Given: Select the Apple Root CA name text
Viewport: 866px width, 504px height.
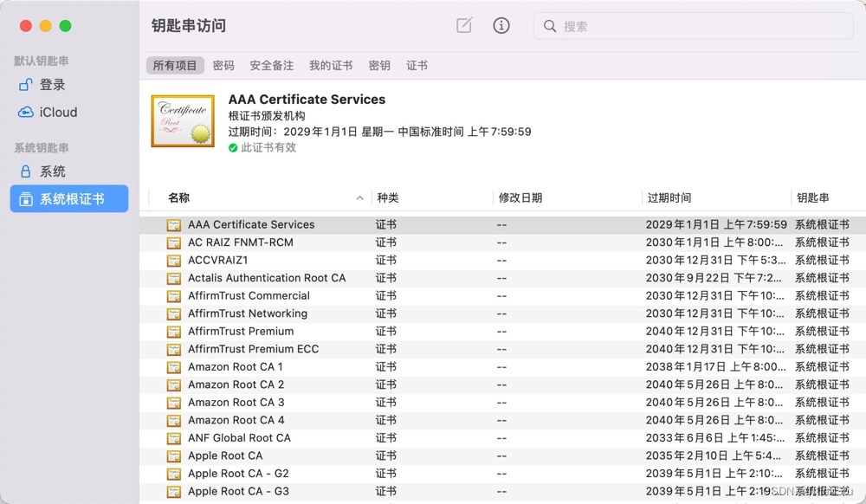Looking at the screenshot, I should coord(225,456).
